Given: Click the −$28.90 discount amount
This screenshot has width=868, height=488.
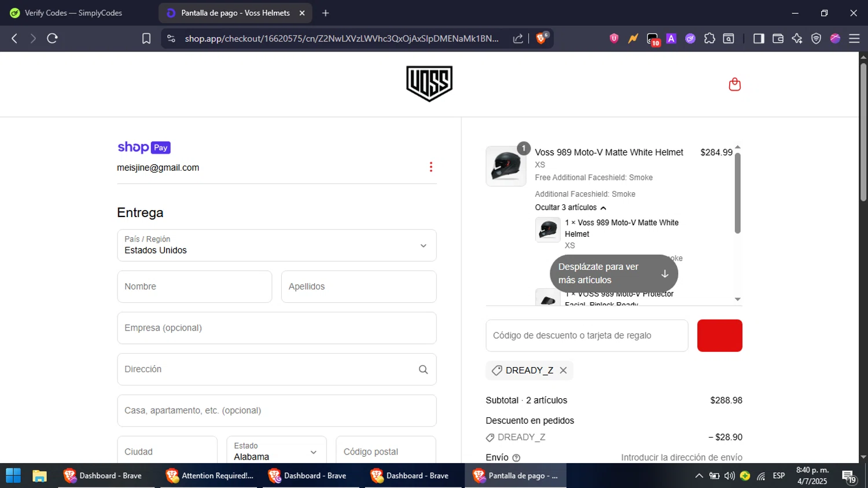Looking at the screenshot, I should pos(725,438).
